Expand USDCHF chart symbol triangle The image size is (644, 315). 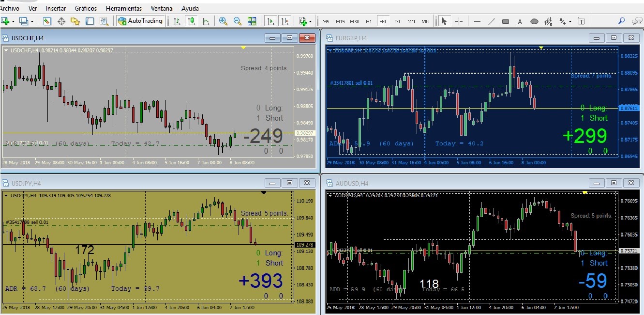click(6, 50)
